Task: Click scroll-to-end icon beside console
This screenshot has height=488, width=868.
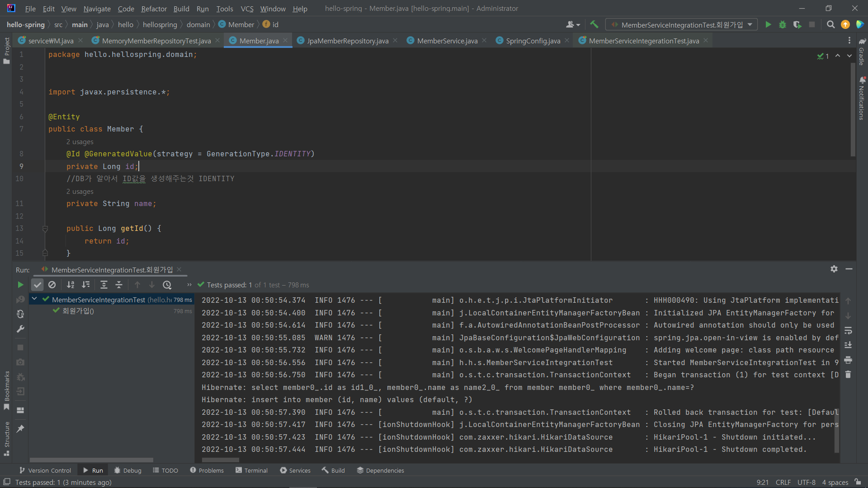Action: point(848,345)
